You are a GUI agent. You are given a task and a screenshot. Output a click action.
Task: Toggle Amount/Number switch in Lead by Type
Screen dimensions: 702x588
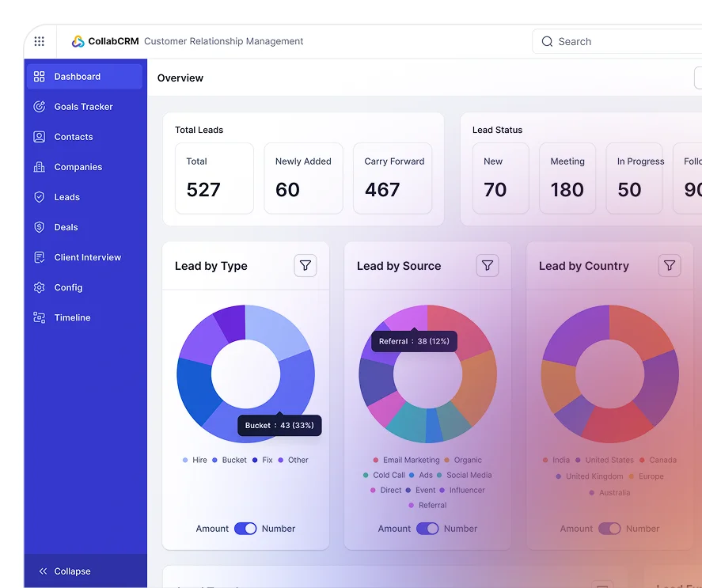point(245,529)
